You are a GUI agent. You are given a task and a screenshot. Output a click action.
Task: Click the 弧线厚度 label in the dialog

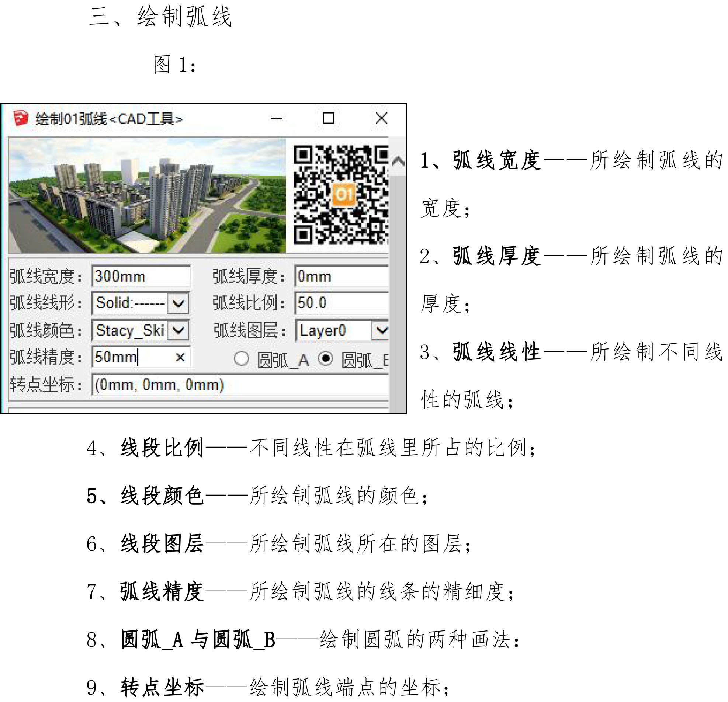(x=249, y=277)
